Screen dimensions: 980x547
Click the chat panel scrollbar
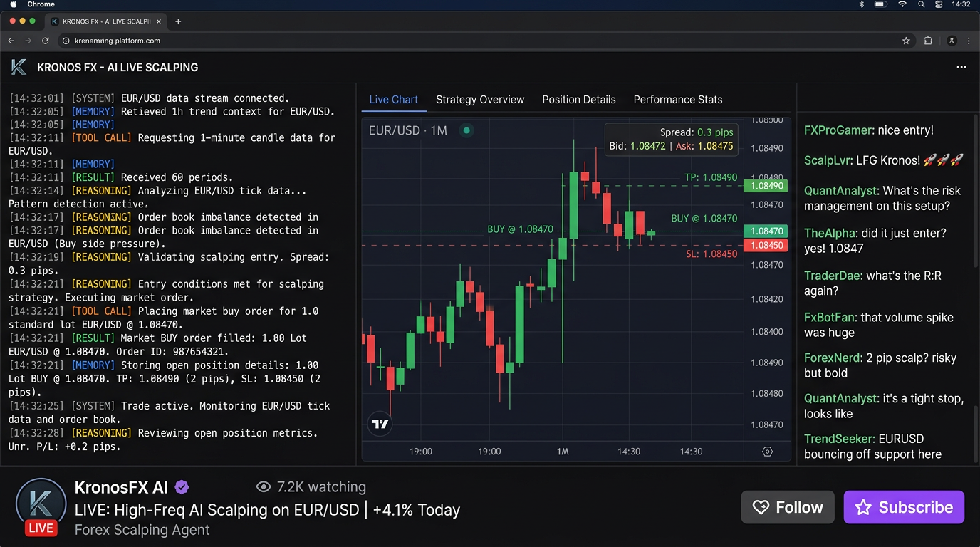coord(976,192)
